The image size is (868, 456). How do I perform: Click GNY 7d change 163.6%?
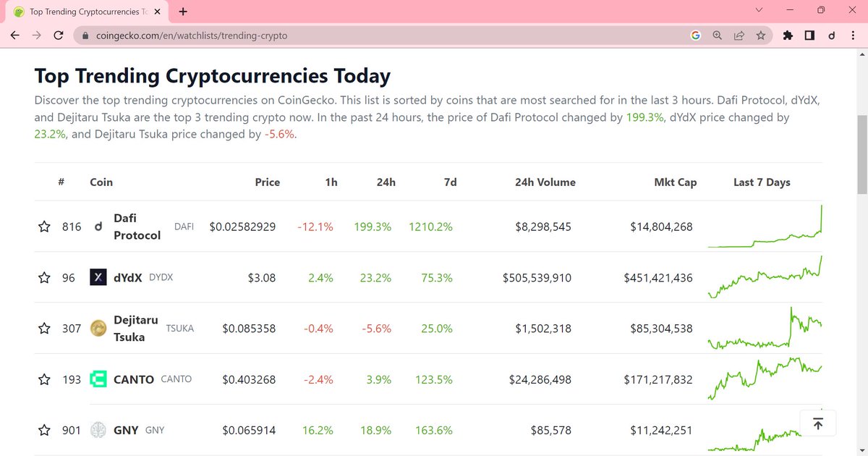coord(434,430)
